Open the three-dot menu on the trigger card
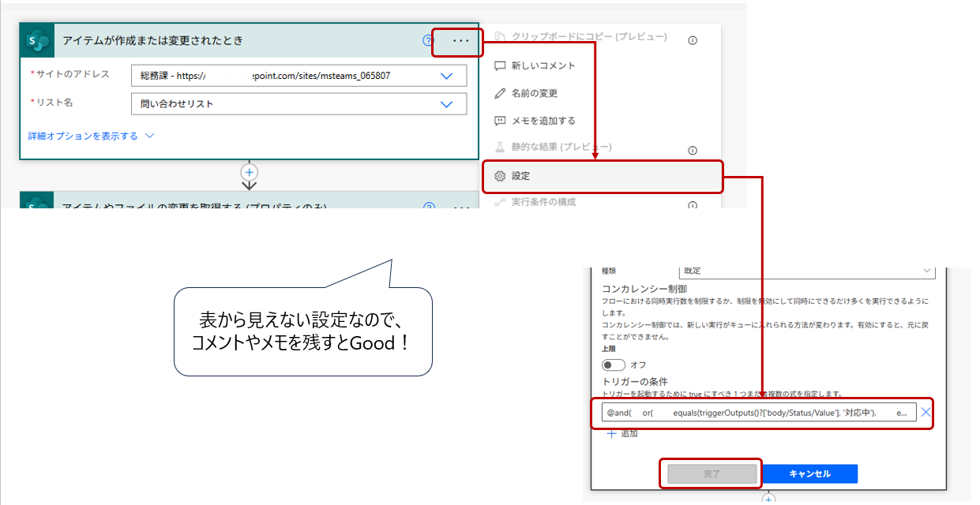Viewport: 980px width, 505px height. (x=461, y=40)
